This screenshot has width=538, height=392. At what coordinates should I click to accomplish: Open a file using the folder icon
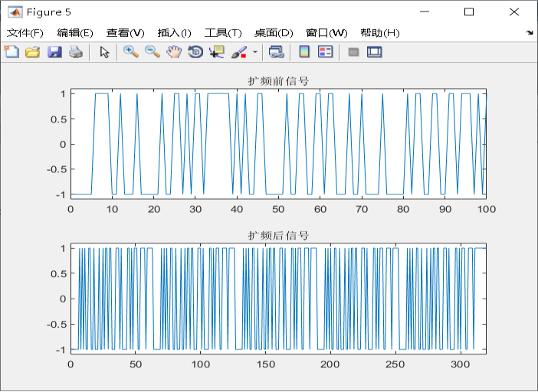point(33,52)
